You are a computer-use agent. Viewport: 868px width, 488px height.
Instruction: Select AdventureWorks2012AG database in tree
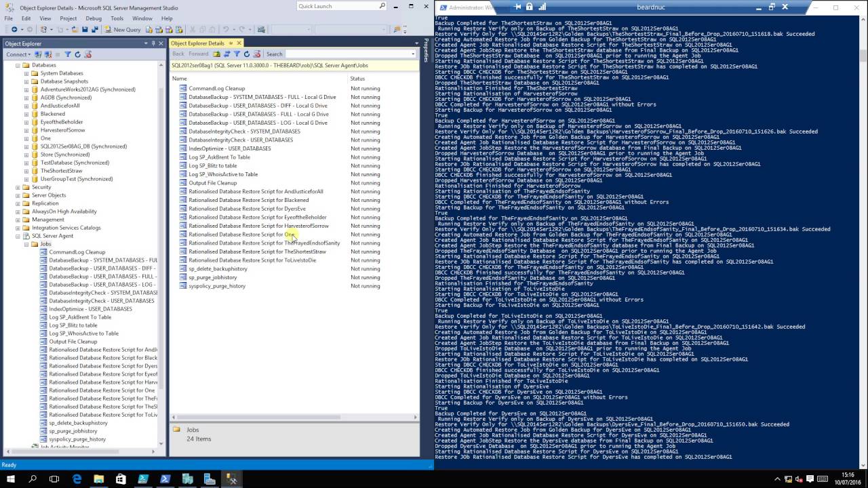point(87,89)
